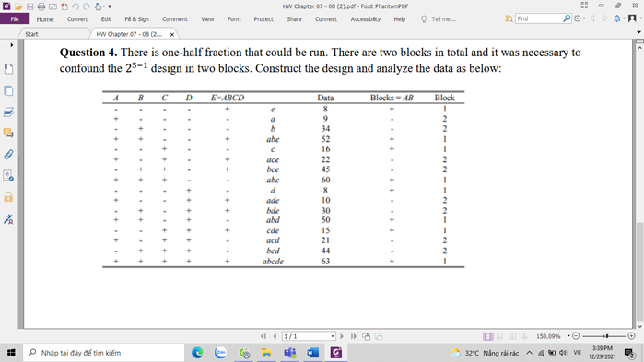
Task: Open the user account avatar
Action: (x=632, y=18)
